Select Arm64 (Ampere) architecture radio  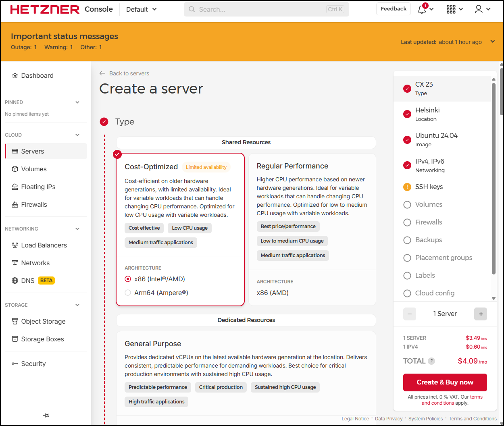128,293
